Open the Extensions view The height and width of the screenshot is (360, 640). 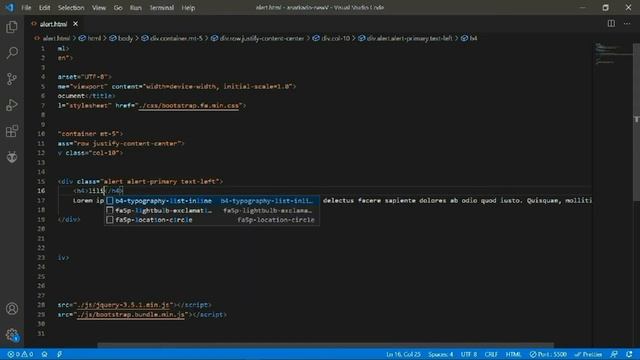coord(12,131)
